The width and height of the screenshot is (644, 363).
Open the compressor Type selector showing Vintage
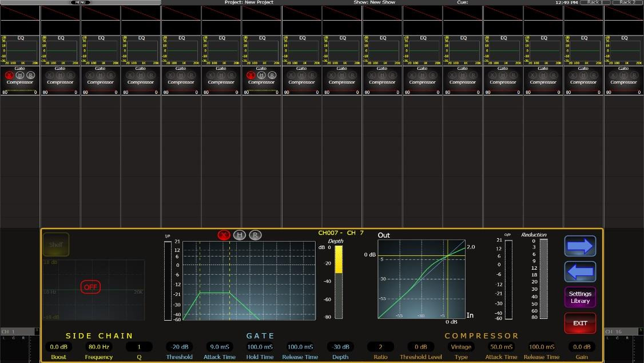point(461,347)
